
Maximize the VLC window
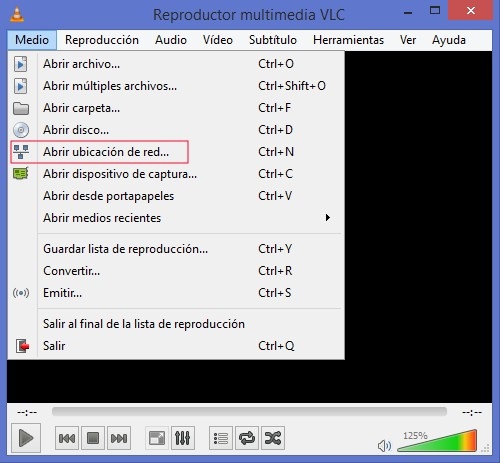click(435, 11)
